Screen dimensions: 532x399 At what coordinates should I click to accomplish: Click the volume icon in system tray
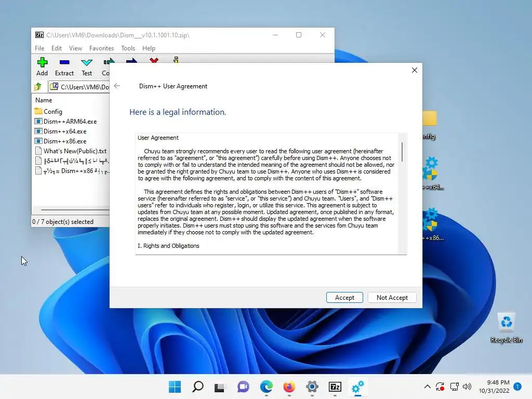[x=467, y=387]
